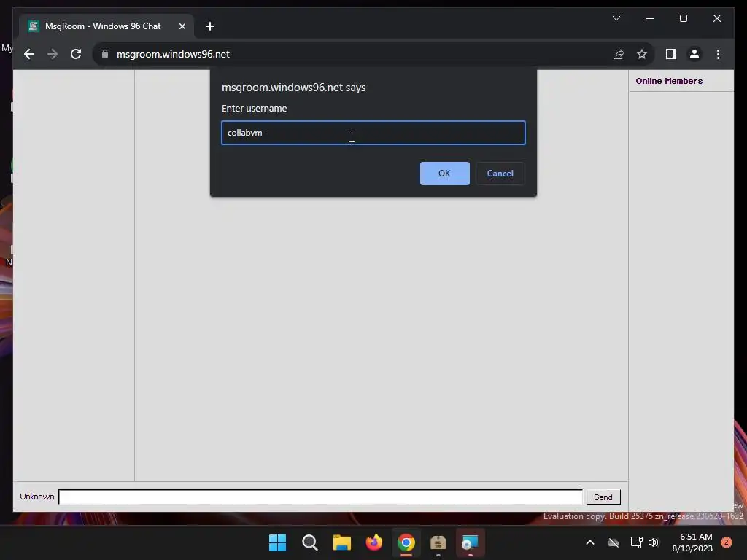The image size is (747, 560).
Task: View site information via lock icon
Action: pyautogui.click(x=105, y=54)
